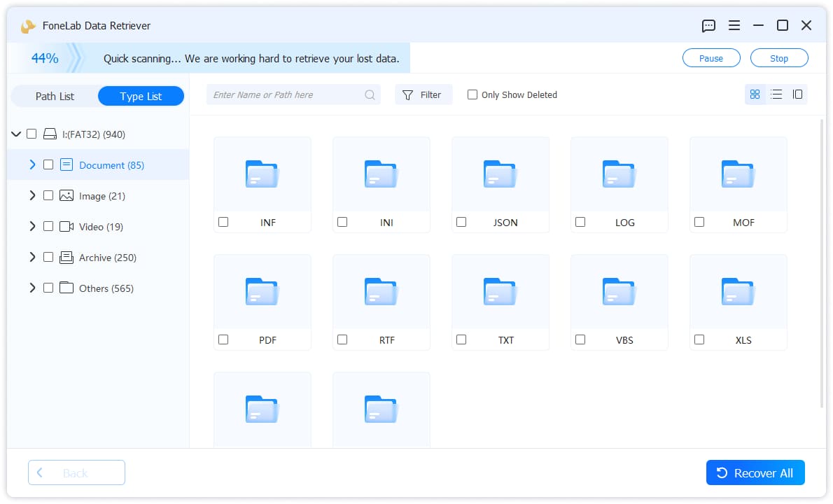Expand the Video category
The width and height of the screenshot is (833, 504).
pos(32,226)
